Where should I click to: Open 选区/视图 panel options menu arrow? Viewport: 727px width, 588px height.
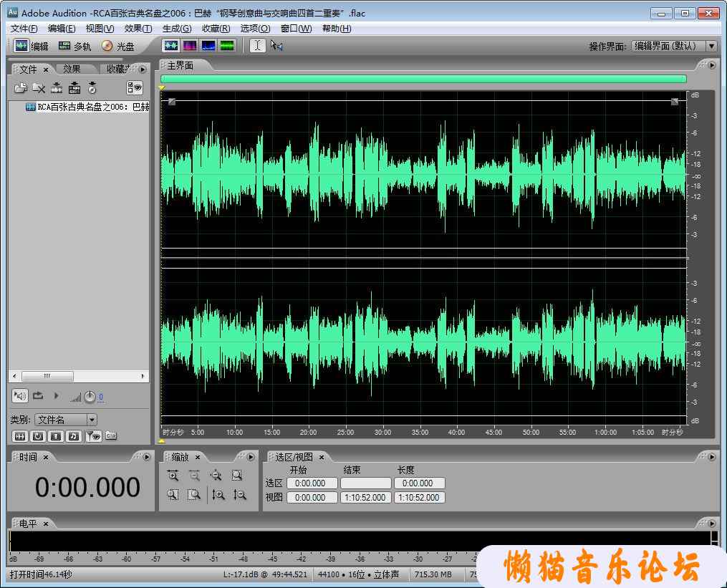712,457
